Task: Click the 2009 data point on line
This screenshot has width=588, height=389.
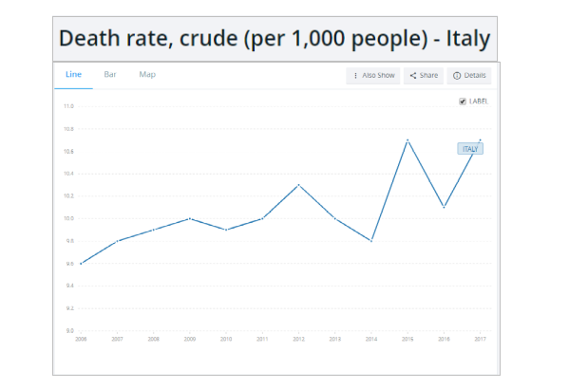Action: [190, 218]
